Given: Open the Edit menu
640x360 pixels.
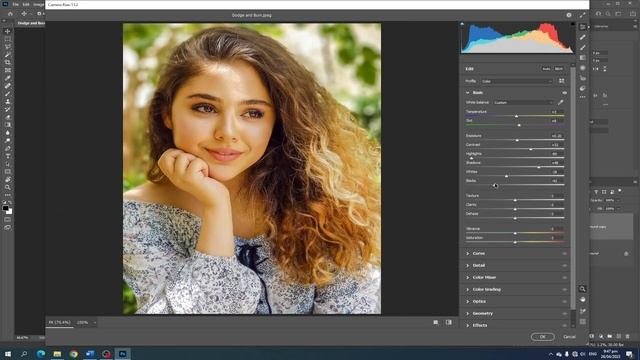Looking at the screenshot, I should pyautogui.click(x=26, y=4).
